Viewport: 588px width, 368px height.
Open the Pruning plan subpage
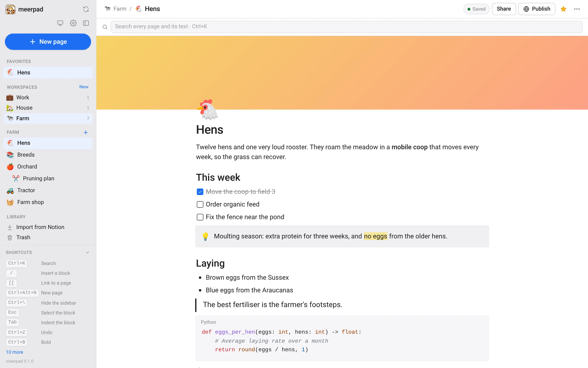pyautogui.click(x=48, y=179)
